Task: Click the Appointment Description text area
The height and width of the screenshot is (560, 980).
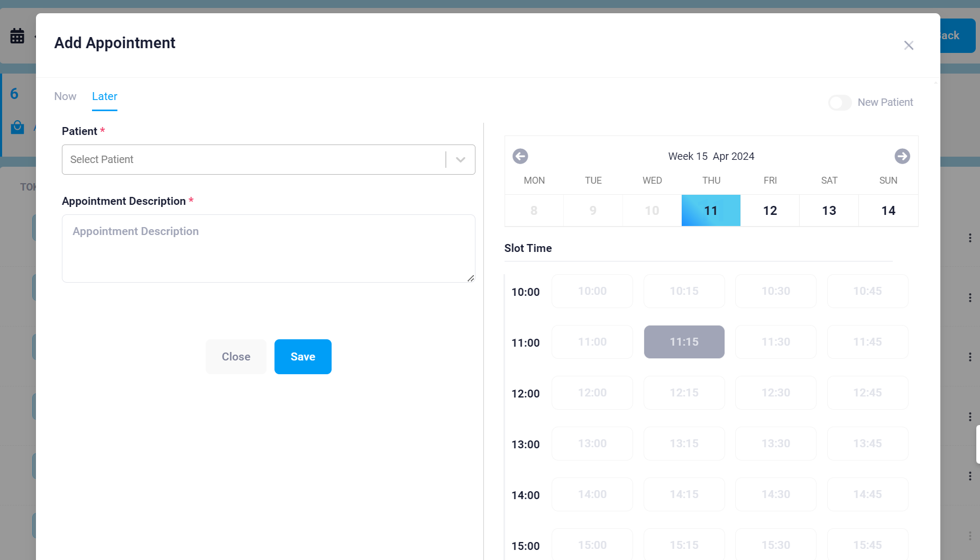Action: 269,248
